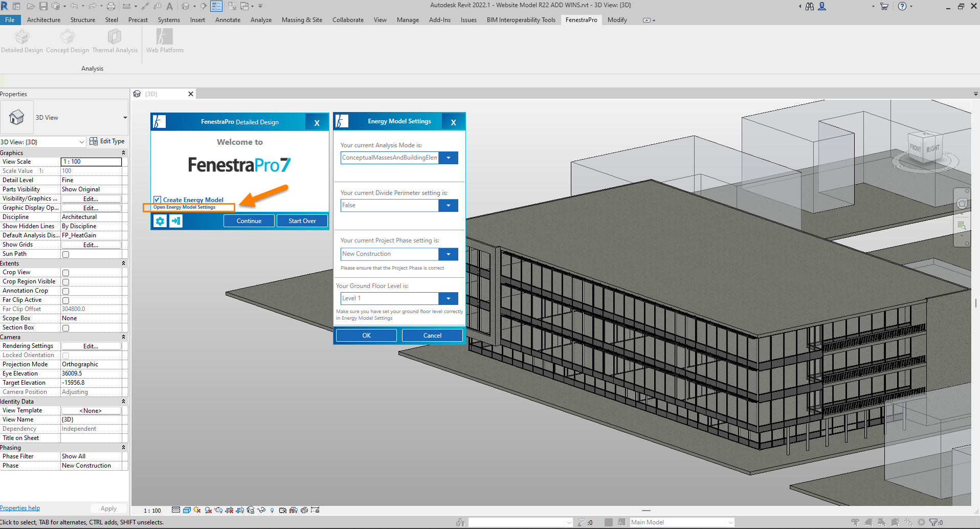
Task: Click OK in Energy Model Settings
Action: 366,336
